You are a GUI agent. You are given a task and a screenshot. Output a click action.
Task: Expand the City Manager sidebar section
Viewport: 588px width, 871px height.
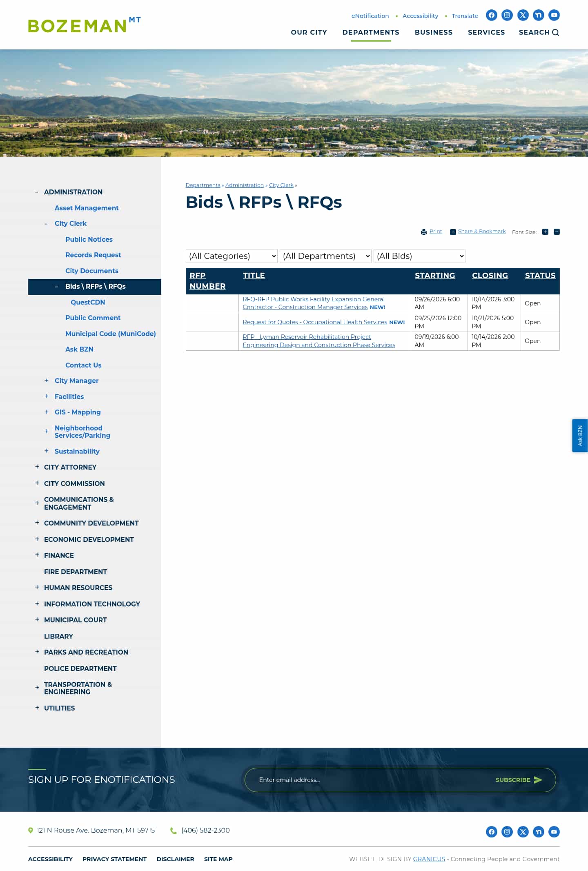(47, 381)
